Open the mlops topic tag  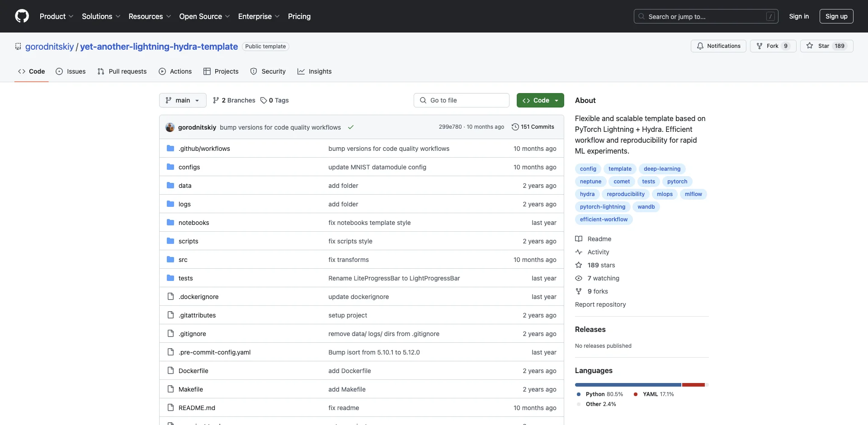[665, 194]
